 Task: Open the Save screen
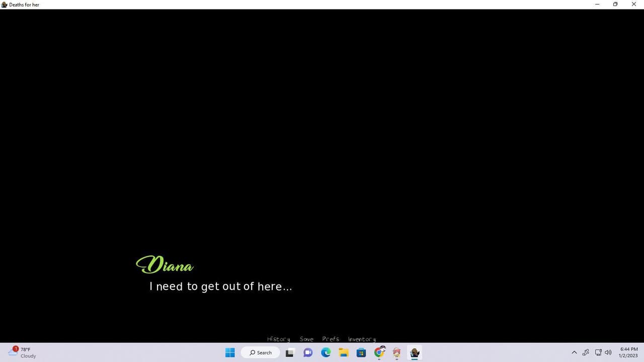306,339
